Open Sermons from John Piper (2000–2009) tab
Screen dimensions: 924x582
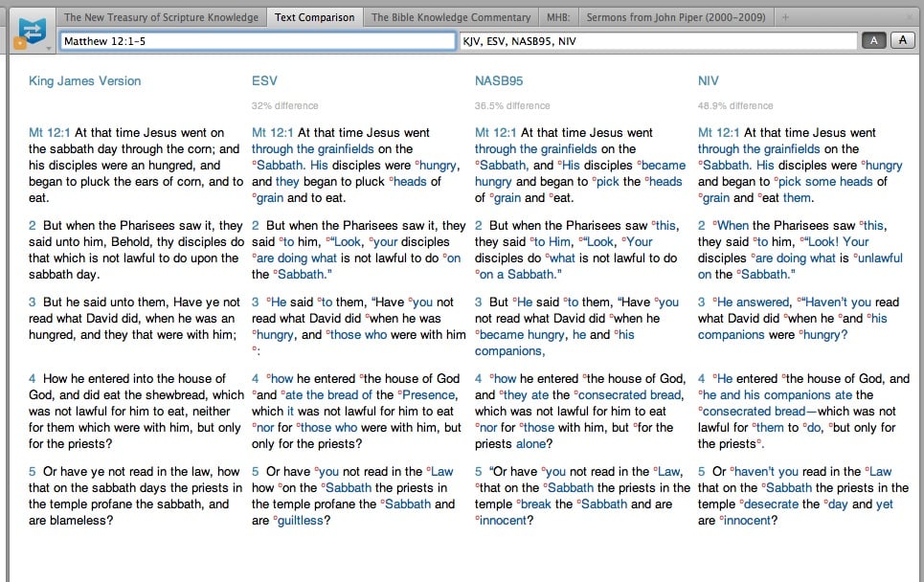point(676,17)
